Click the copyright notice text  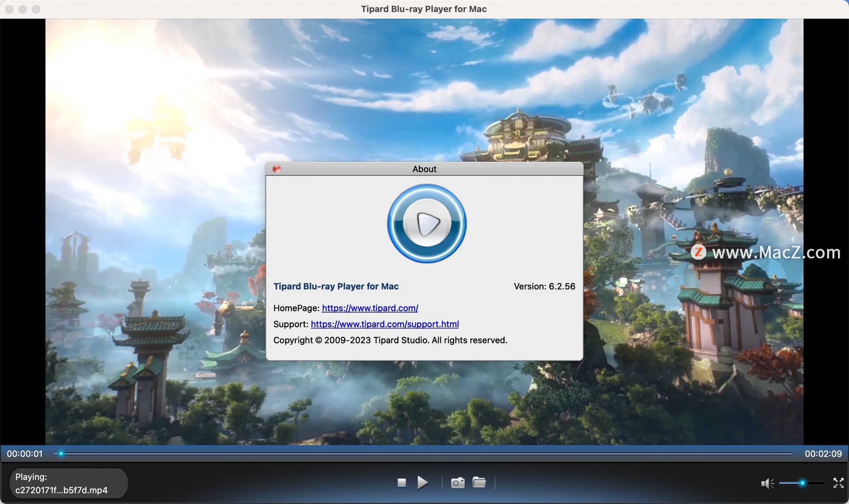[390, 340]
